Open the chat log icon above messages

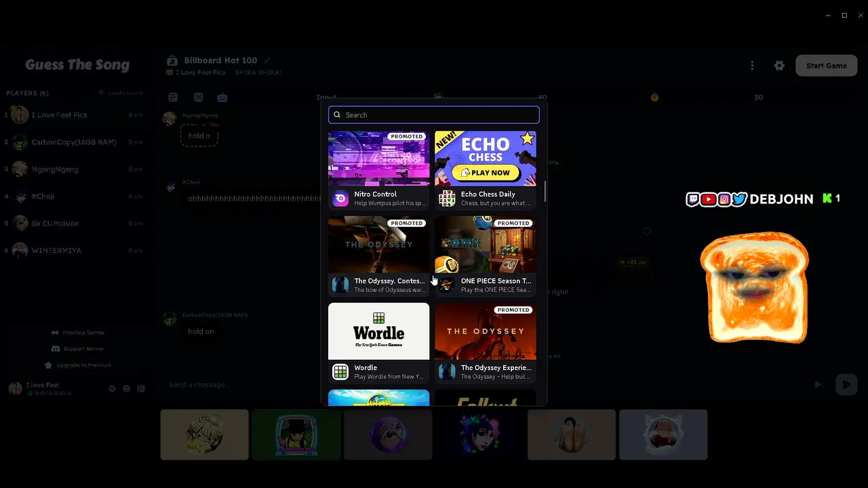click(173, 98)
